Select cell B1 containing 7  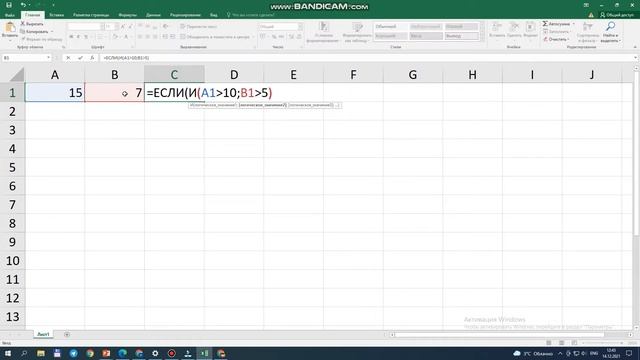(114, 93)
